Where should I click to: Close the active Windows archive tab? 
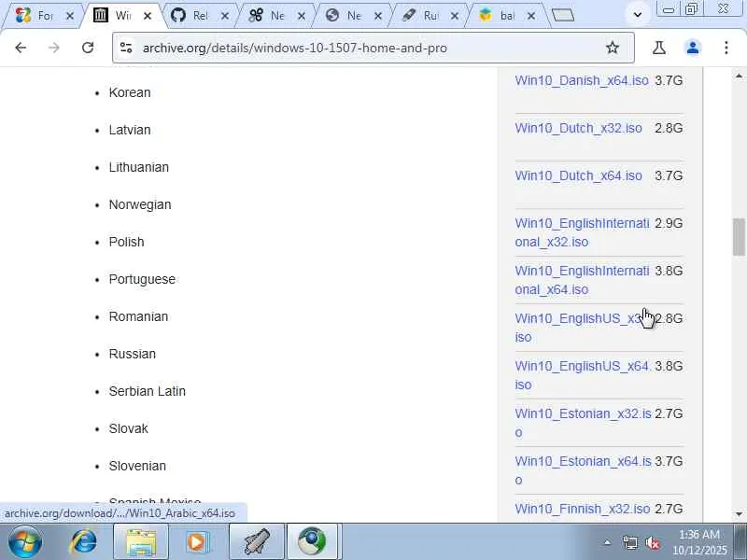click(x=148, y=16)
